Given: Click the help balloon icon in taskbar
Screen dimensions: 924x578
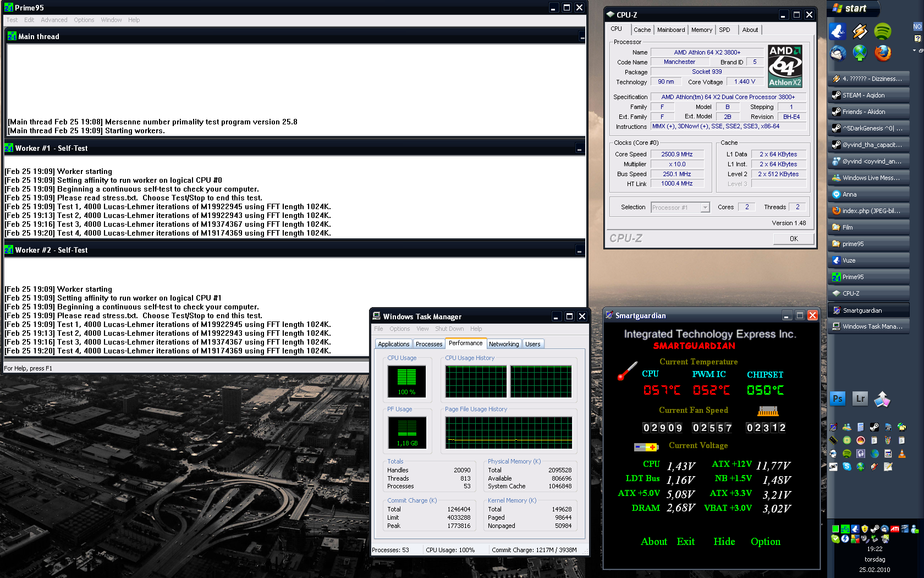Looking at the screenshot, I should coord(917,39).
